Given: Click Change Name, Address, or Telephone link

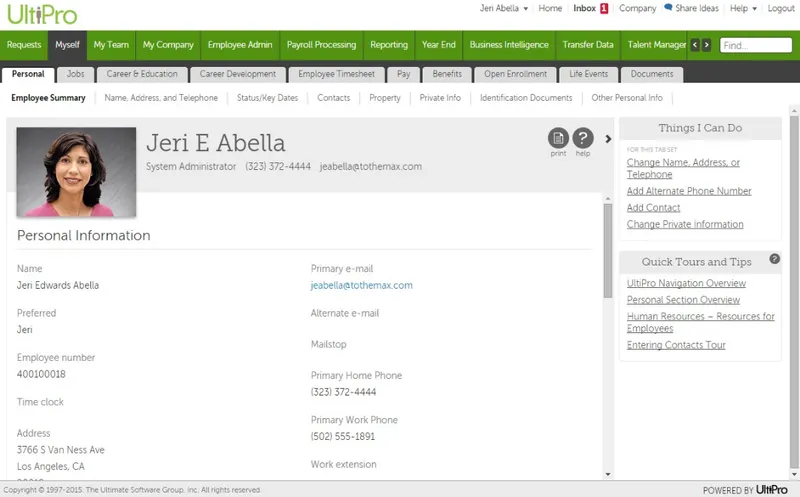Looking at the screenshot, I should coord(683,168).
